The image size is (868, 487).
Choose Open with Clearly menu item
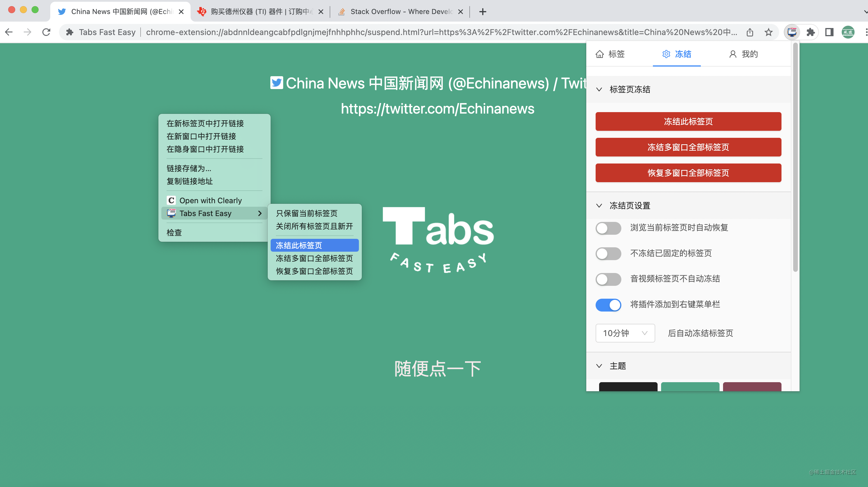[214, 200]
